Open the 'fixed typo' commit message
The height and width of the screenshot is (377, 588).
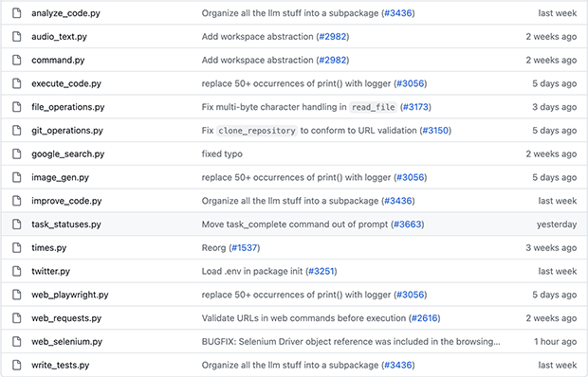(222, 153)
